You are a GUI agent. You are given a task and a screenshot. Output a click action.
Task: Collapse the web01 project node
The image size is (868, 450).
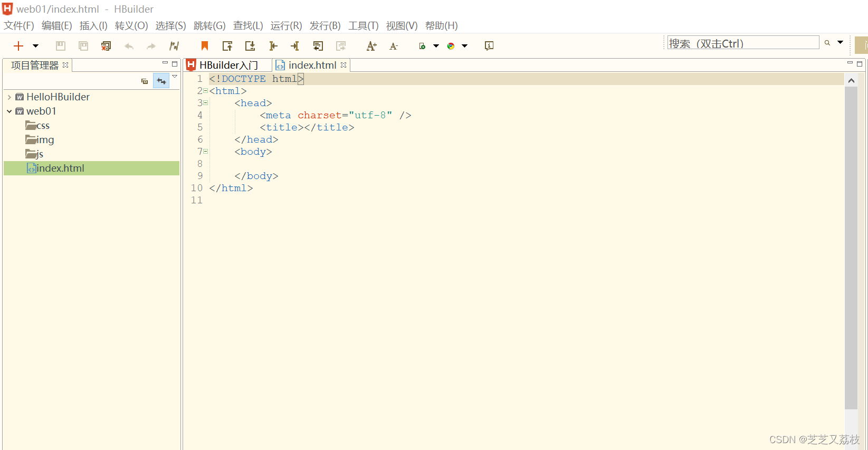(9, 111)
